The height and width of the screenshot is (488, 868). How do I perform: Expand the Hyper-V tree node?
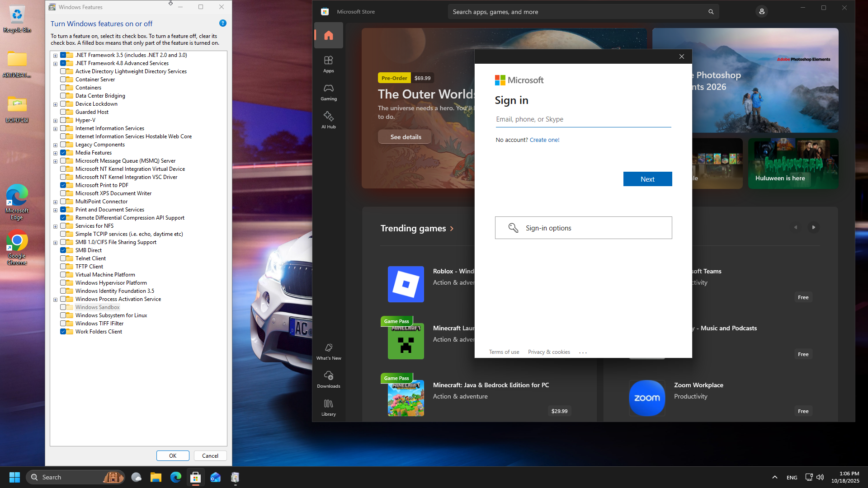tap(55, 121)
